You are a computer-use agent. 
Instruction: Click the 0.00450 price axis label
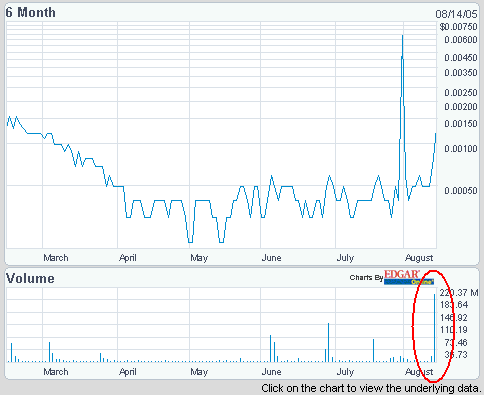461,58
